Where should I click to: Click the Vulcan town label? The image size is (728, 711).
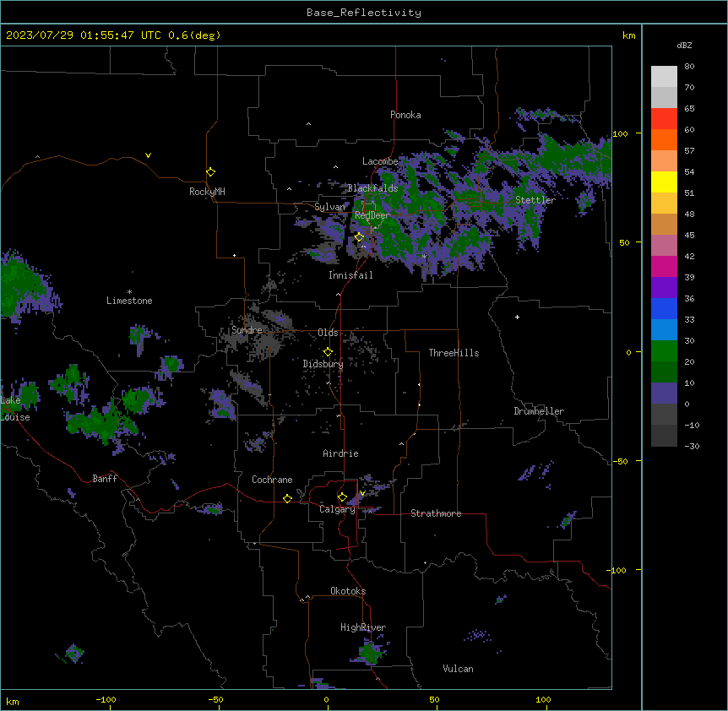(459, 669)
